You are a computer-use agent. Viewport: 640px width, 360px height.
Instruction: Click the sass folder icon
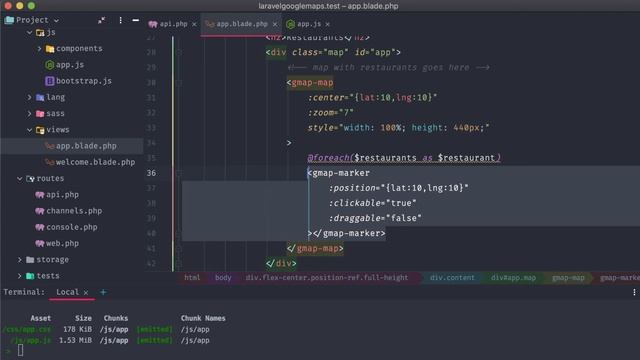[x=40, y=113]
